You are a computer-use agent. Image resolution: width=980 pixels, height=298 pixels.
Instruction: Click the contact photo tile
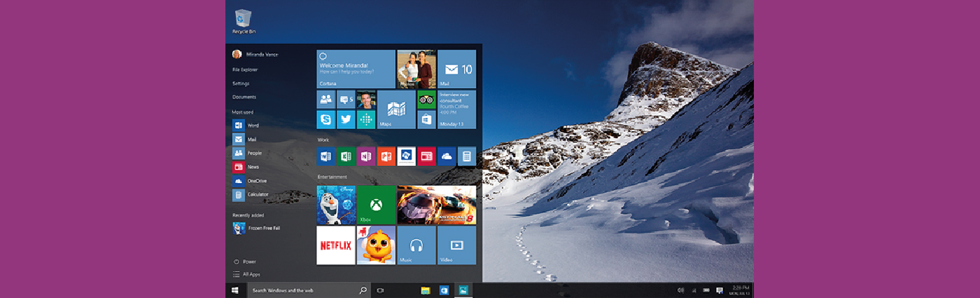coord(366,100)
